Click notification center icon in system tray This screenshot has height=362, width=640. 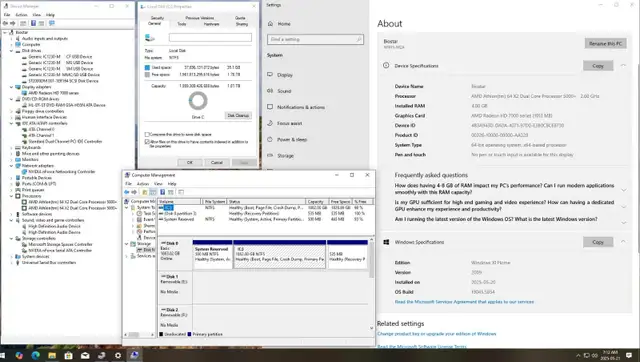629,355
